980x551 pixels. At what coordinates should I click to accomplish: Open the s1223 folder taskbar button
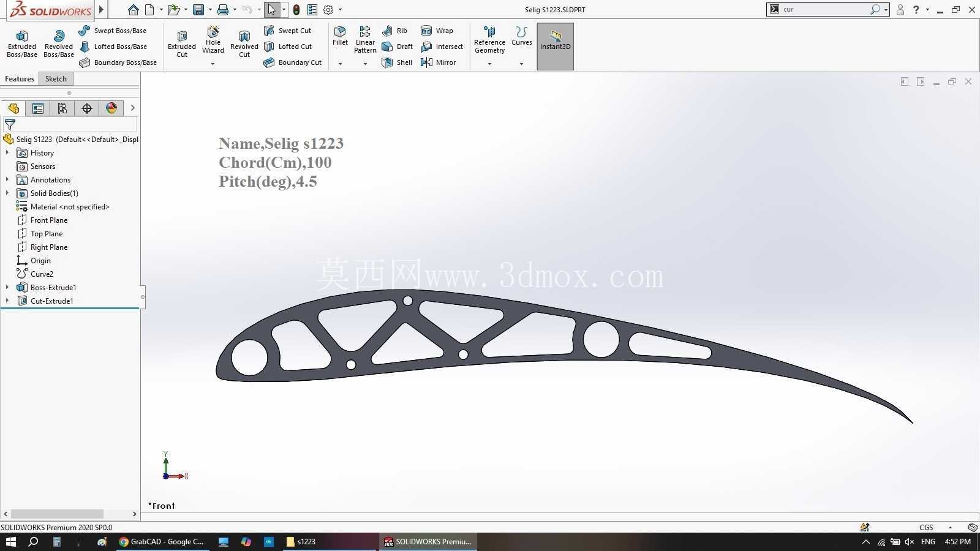(x=301, y=542)
